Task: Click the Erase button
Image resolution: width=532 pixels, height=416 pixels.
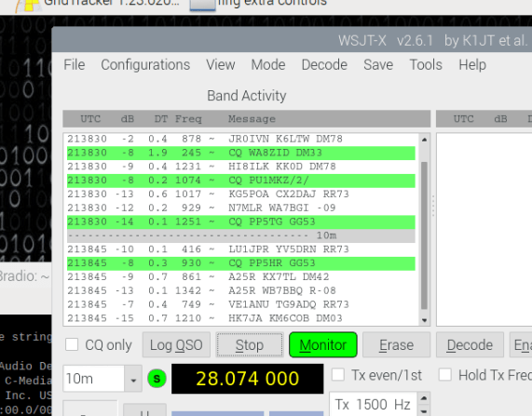Action: point(396,344)
